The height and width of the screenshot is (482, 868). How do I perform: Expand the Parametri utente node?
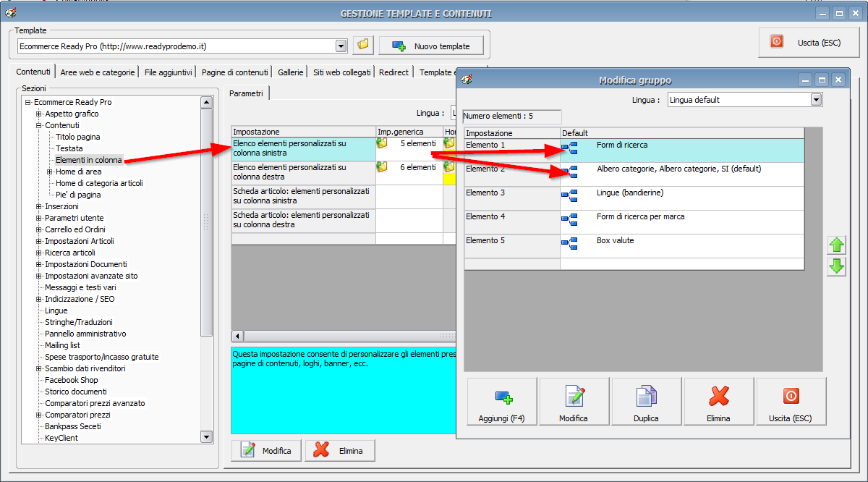tap(39, 218)
